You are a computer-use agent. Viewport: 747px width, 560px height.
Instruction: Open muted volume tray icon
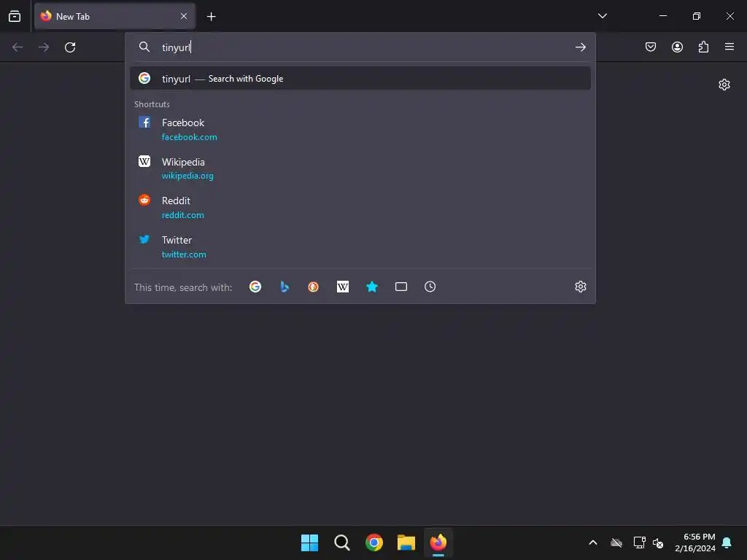click(x=658, y=542)
